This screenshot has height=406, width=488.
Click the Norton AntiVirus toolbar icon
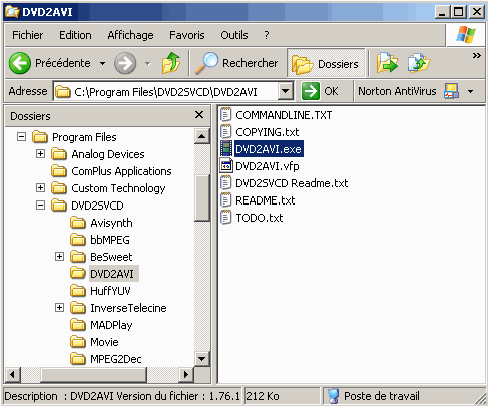coord(451,91)
